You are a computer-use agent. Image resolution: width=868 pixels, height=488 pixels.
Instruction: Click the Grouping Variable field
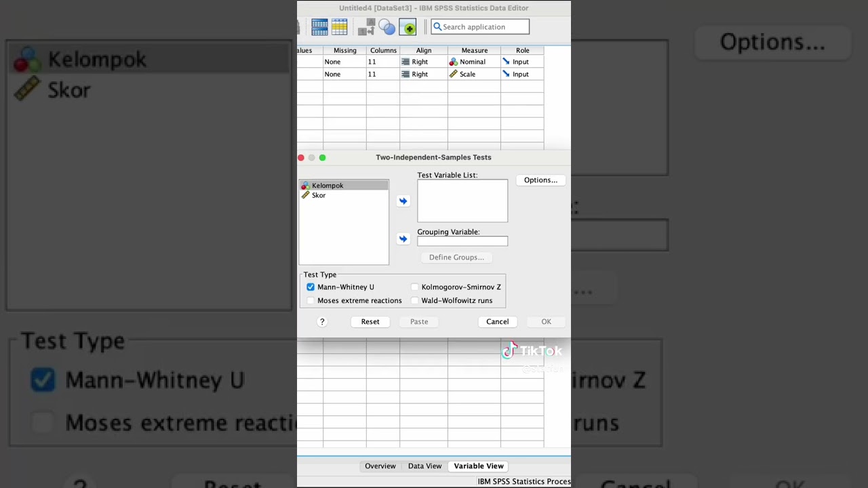(x=462, y=241)
